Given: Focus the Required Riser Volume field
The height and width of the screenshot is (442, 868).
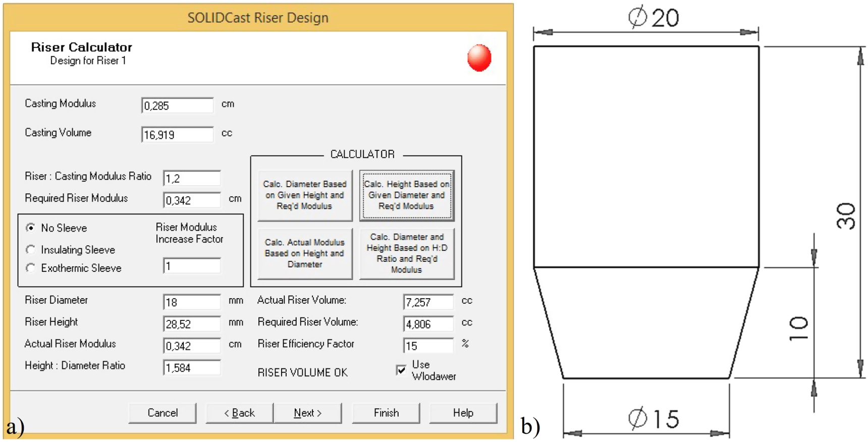Looking at the screenshot, I should [428, 324].
